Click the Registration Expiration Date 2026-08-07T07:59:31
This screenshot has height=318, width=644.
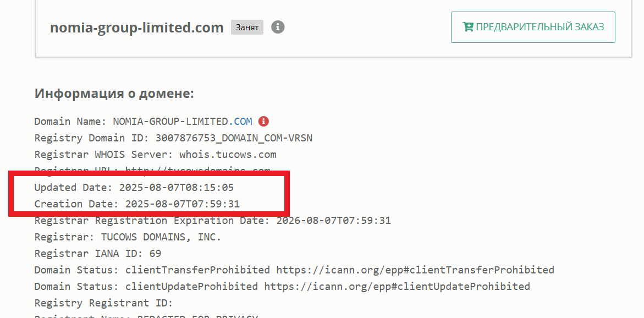point(333,221)
